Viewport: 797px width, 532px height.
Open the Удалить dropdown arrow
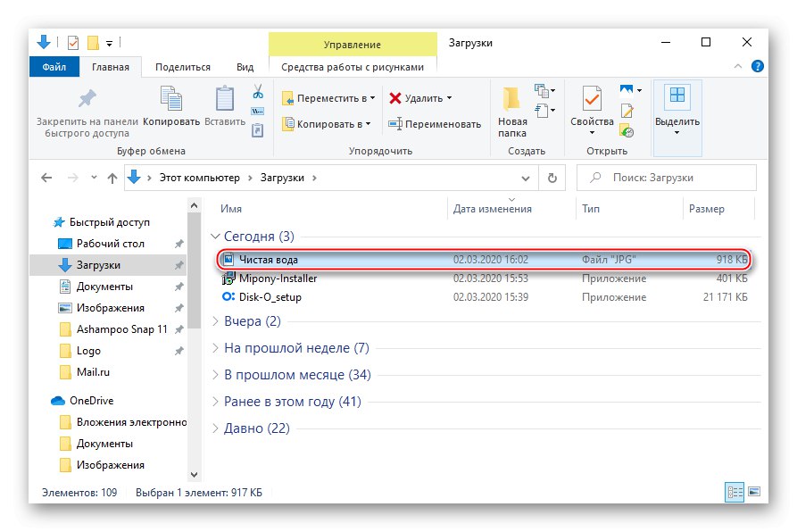pos(449,97)
